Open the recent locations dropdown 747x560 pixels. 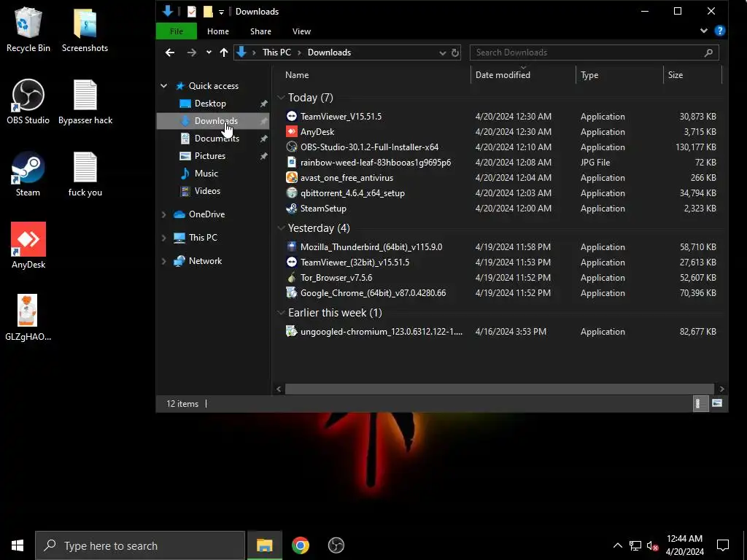[x=209, y=52]
